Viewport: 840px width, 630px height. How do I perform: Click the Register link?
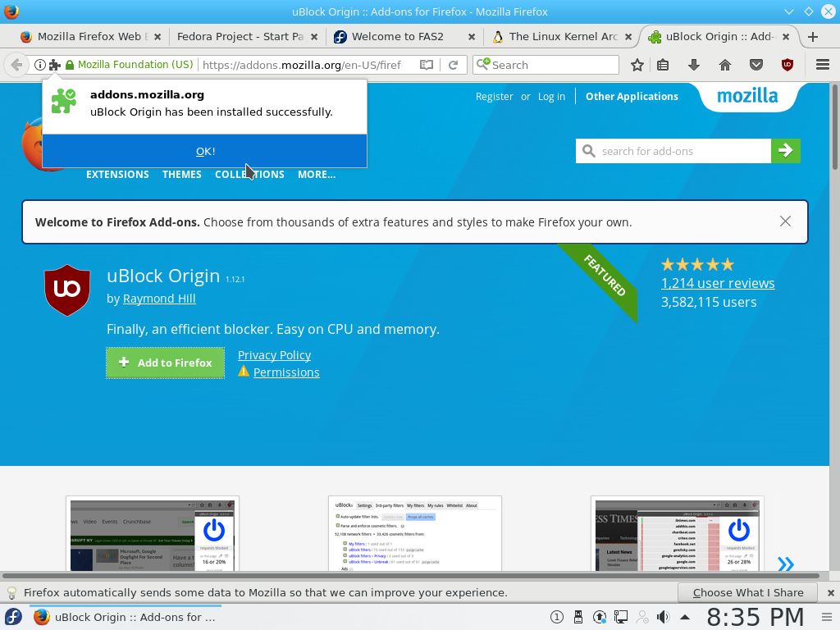point(495,97)
